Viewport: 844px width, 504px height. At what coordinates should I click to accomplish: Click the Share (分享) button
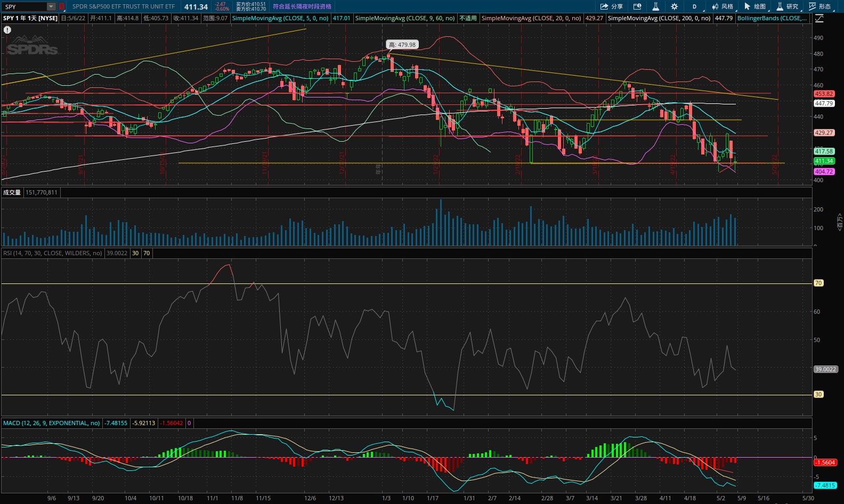[612, 6]
